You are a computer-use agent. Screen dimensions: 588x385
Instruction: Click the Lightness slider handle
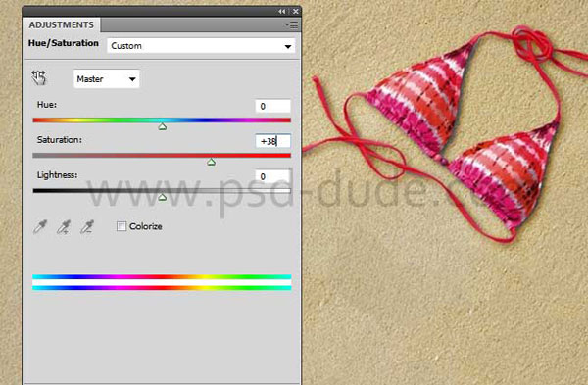coord(162,197)
